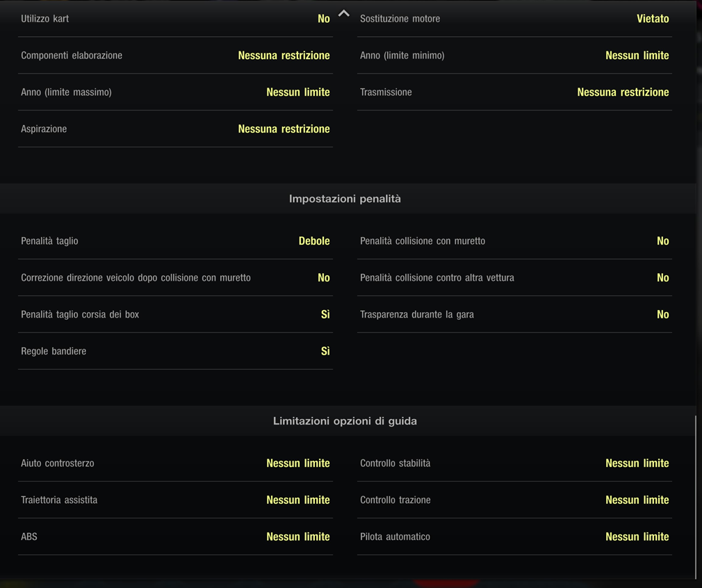Change Aiuto controsterzo limit setting
702x588 pixels.
pyautogui.click(x=297, y=464)
